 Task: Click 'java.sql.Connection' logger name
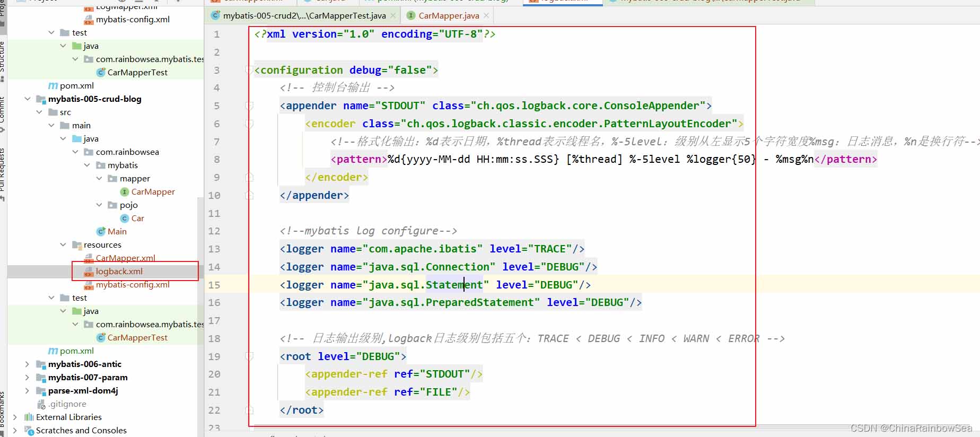click(x=429, y=267)
